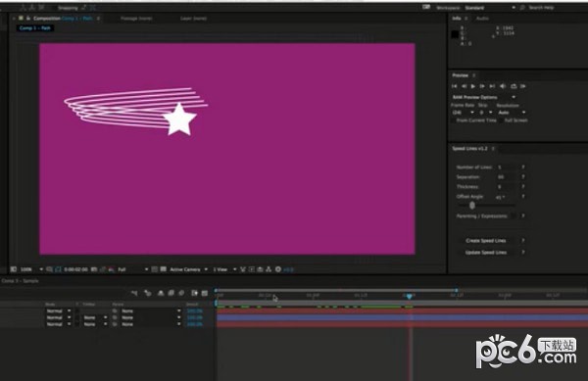Toggle loop option in Preview panel
This screenshot has width=588, height=381.
(x=514, y=86)
